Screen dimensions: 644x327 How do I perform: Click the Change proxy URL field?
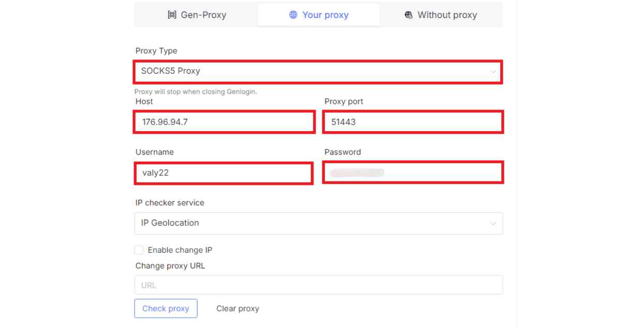pos(318,285)
